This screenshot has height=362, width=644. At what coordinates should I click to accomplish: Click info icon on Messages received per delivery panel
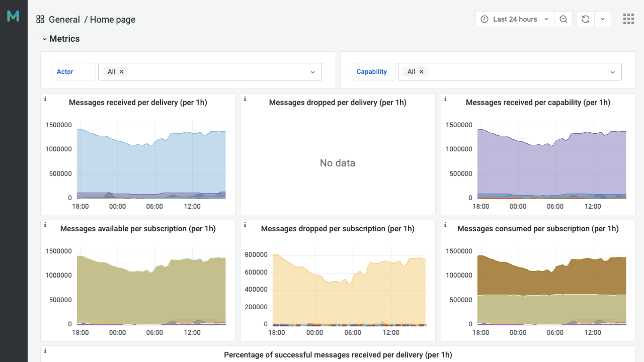tap(45, 99)
